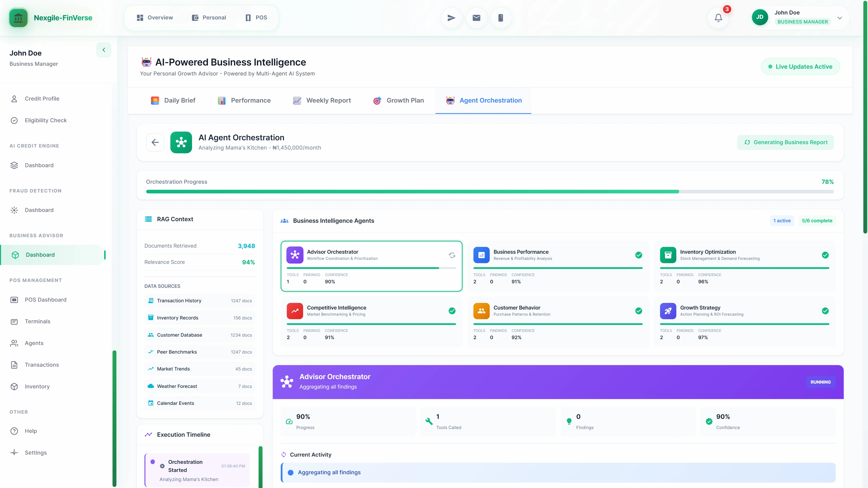Open the Inventory section icon in sidebar
Screen dimensions: 868x488
(14, 386)
